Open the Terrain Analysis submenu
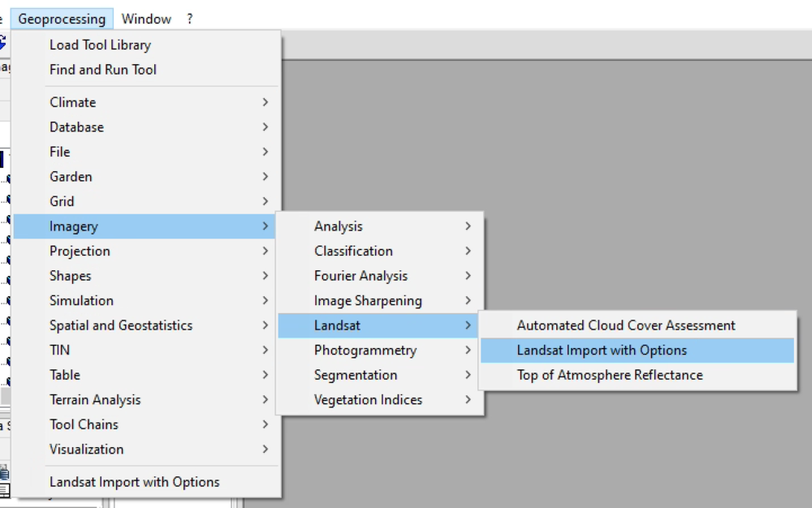This screenshot has width=812, height=508. [x=95, y=399]
